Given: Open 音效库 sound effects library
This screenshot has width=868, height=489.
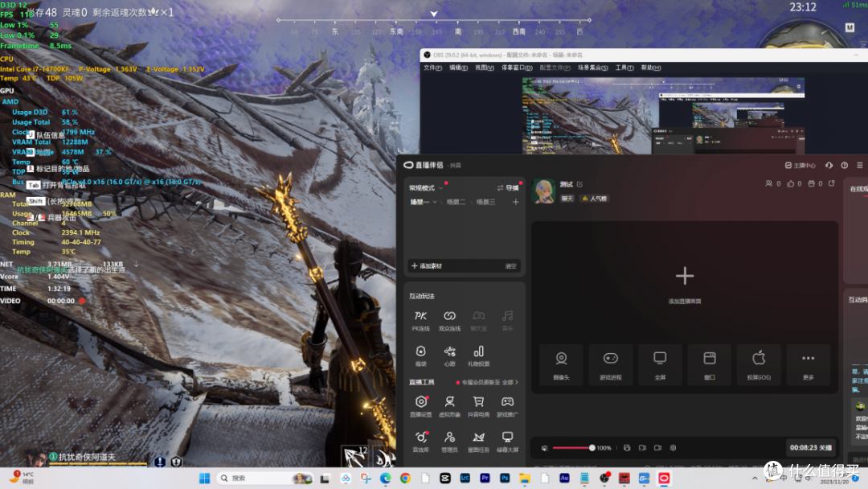Looking at the screenshot, I should (x=420, y=442).
